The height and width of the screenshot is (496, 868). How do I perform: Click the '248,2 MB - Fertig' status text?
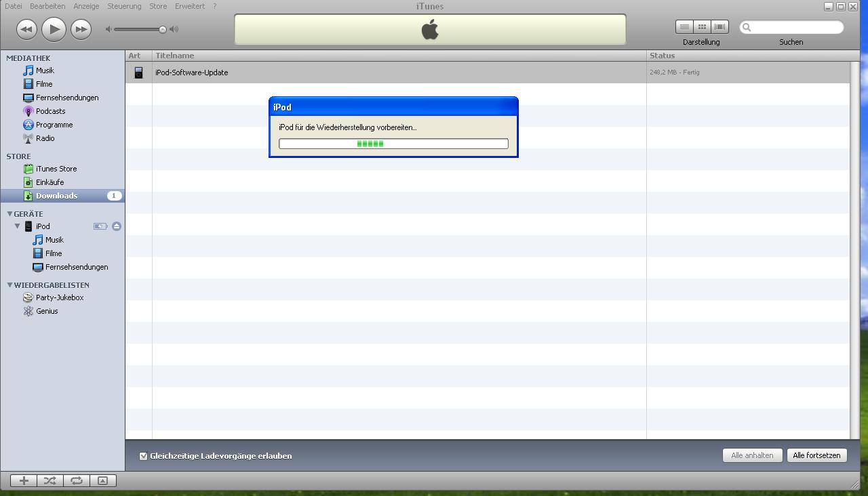[x=675, y=73]
